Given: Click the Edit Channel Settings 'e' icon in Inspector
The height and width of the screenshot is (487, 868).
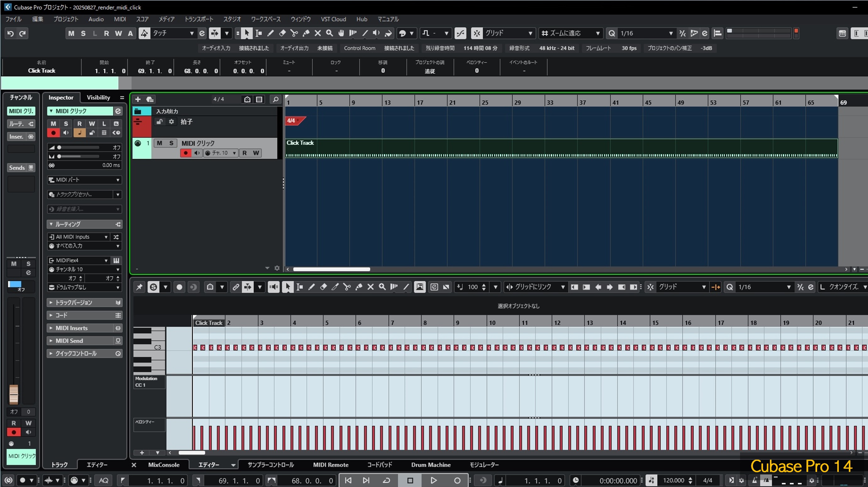Looking at the screenshot, I should tap(118, 111).
